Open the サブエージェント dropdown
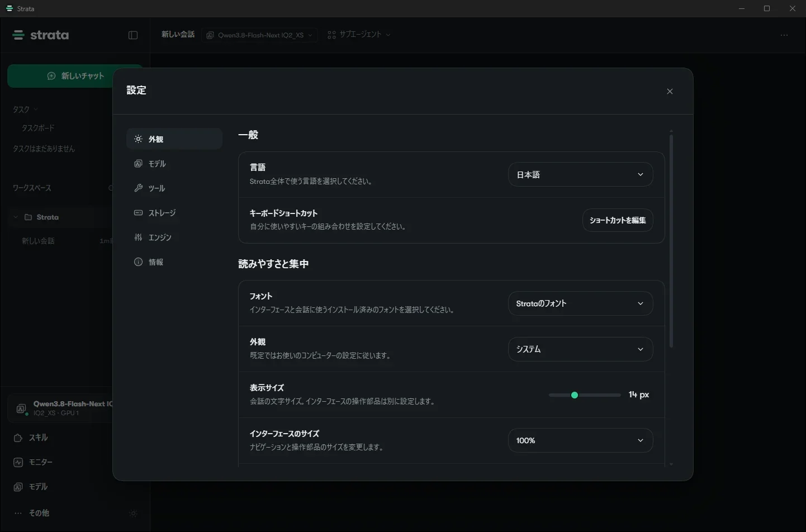The height and width of the screenshot is (532, 806). click(359, 35)
